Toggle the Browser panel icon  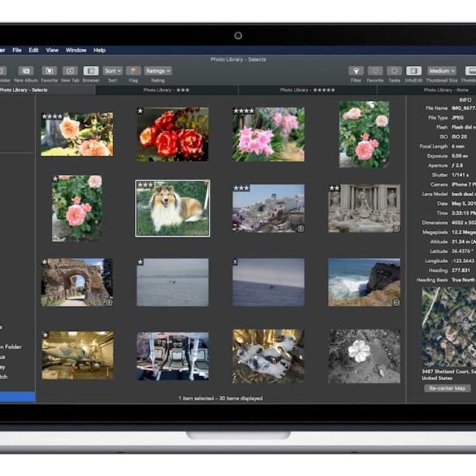click(x=91, y=71)
